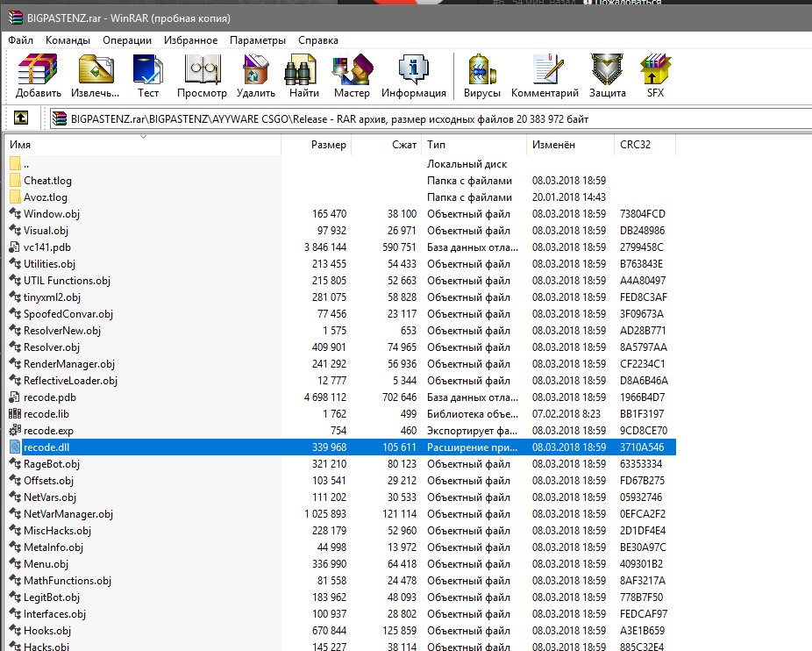Screen dimensions: 812x651
Task: Select the Offsets.obj file name
Action: click(49, 481)
